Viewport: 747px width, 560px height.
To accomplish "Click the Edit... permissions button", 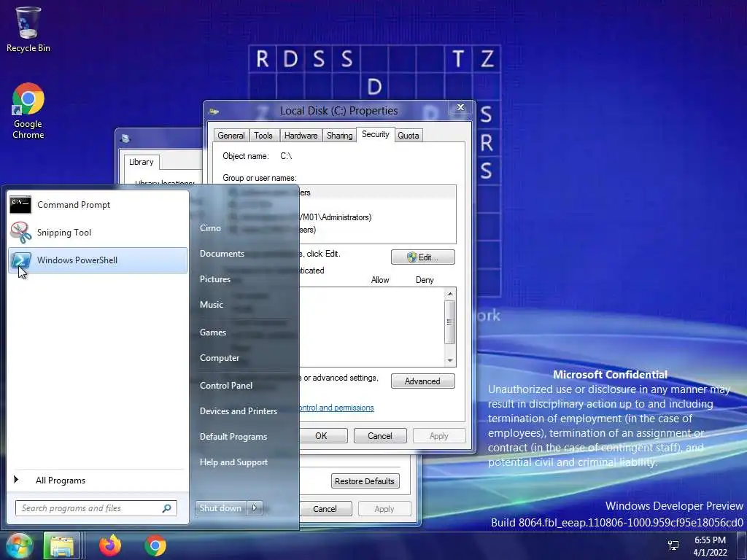I will (x=422, y=257).
